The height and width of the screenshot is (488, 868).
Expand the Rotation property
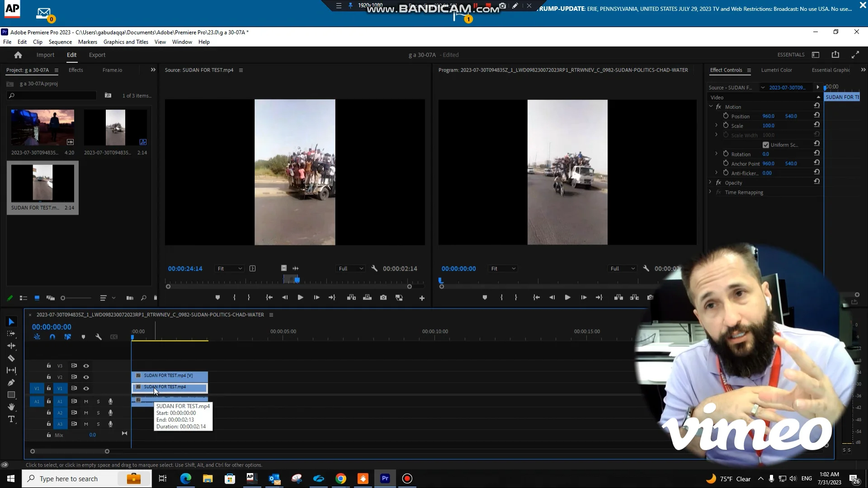(x=716, y=154)
